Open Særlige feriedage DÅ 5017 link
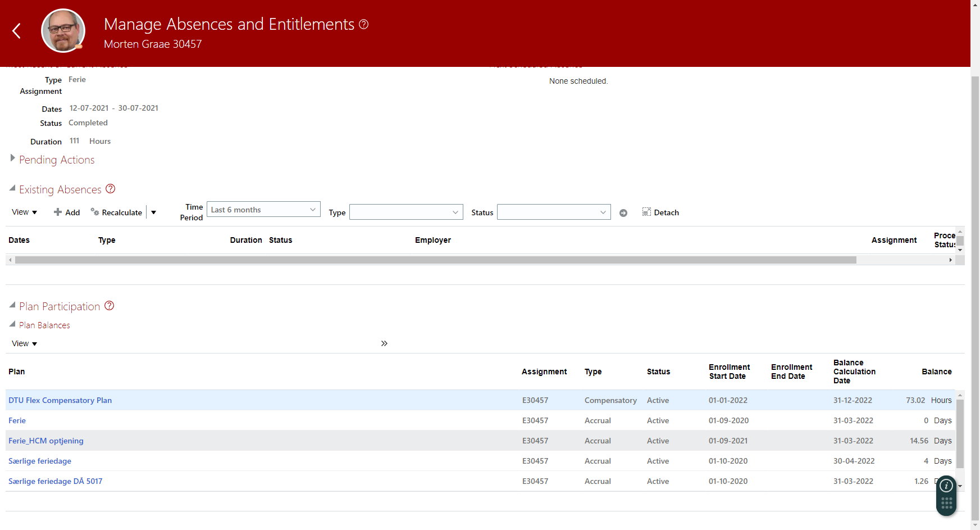The height and width of the screenshot is (530, 980). (x=56, y=481)
